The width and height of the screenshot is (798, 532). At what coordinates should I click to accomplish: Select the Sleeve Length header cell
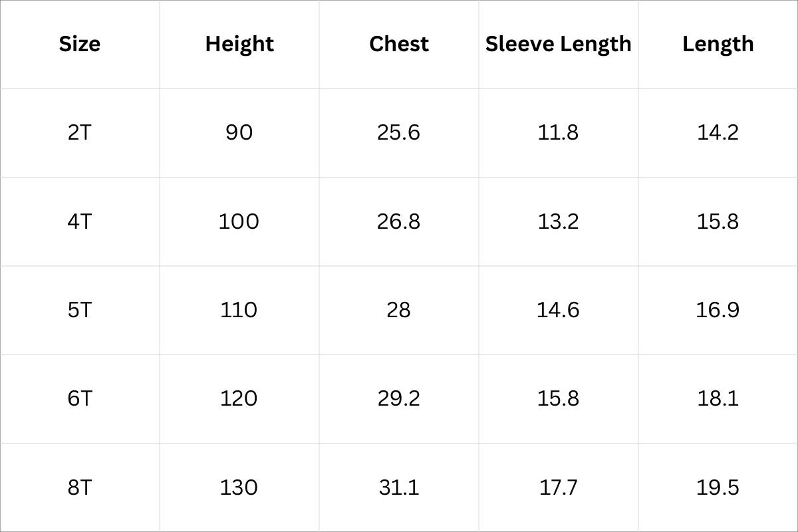[x=558, y=44]
